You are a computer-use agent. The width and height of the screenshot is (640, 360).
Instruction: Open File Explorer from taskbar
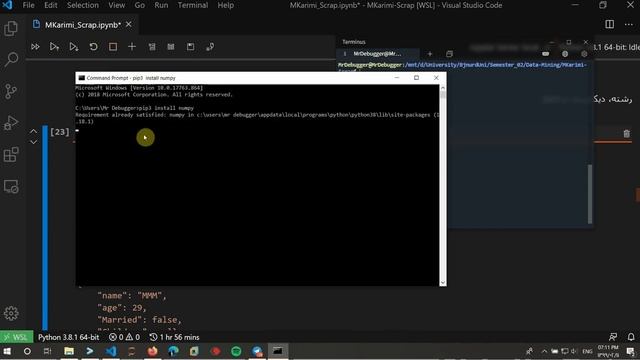point(69,351)
